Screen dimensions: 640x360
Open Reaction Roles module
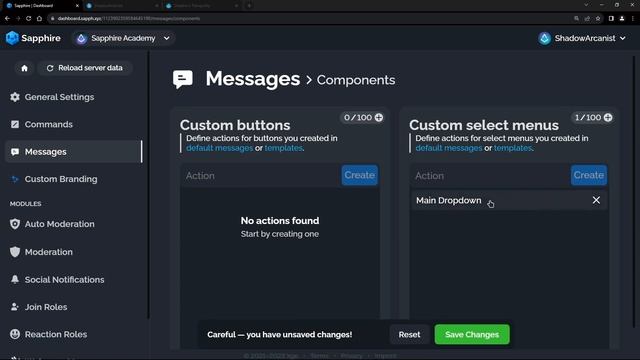click(73, 334)
